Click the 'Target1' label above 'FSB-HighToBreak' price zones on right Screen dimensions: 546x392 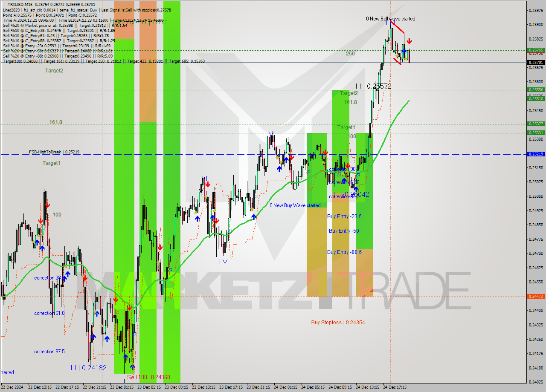346,127
